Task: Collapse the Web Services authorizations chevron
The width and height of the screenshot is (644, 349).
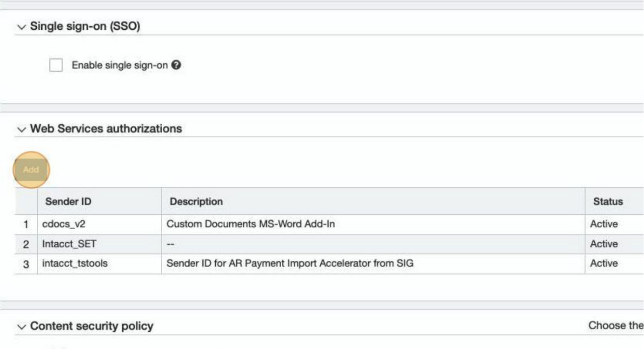Action: (21, 129)
